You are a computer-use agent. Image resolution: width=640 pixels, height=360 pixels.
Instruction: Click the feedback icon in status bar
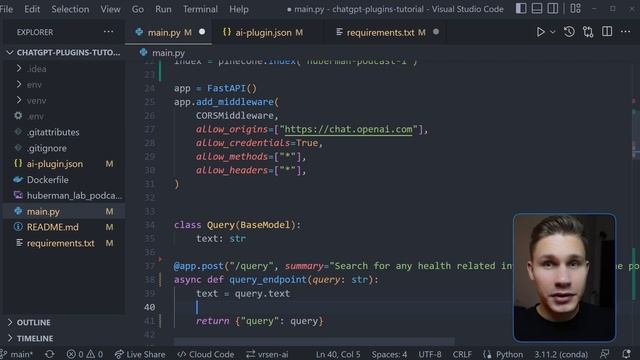point(605,354)
